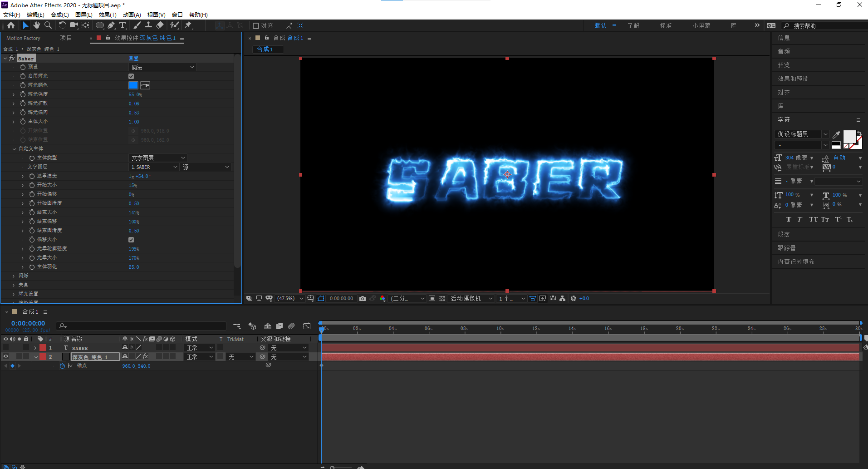Open the 图层(L) menu
This screenshot has height=469, width=868.
pos(83,15)
